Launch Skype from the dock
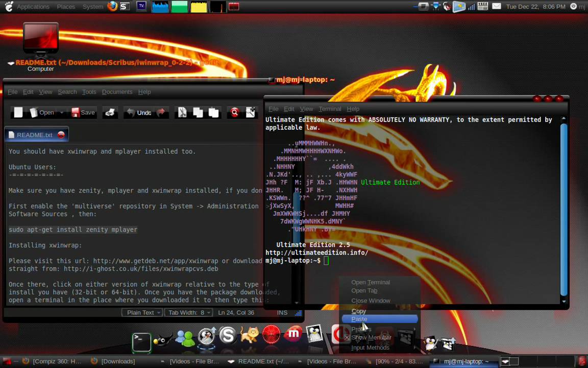This screenshot has height=368, width=588. 228,335
